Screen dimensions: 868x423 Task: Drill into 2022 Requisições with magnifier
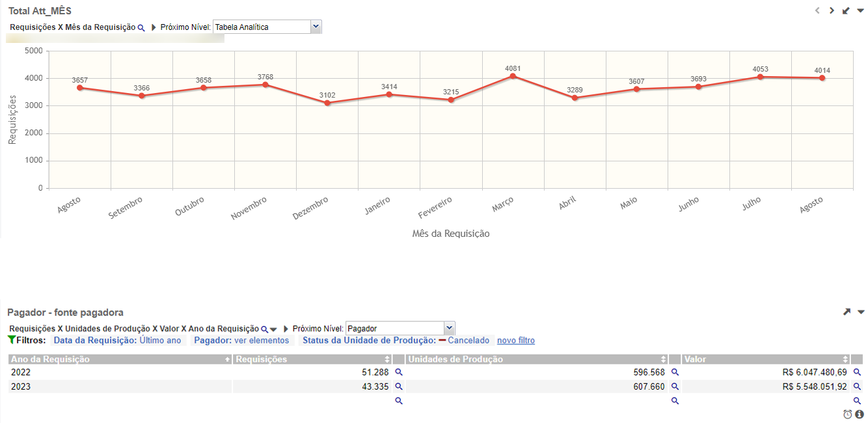pos(399,372)
